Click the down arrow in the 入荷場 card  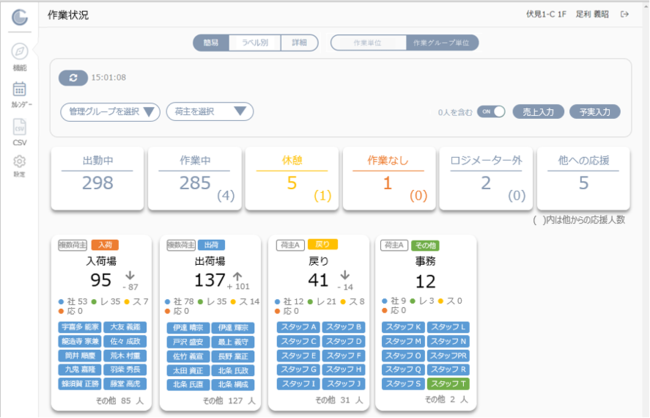[x=130, y=275]
